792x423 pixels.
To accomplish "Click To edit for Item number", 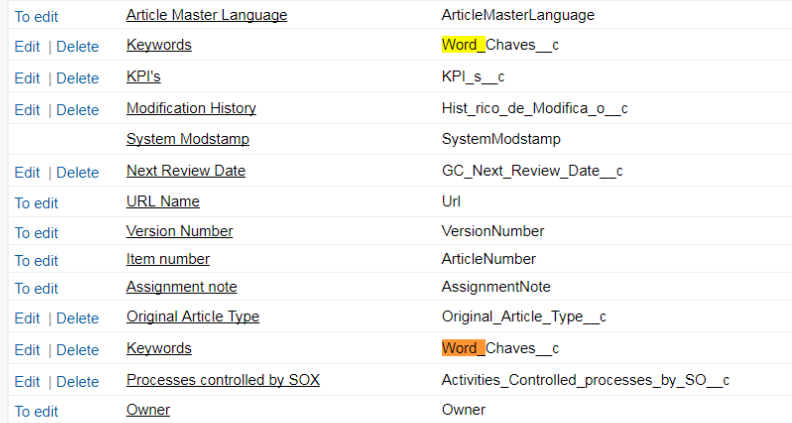I will click(36, 261).
